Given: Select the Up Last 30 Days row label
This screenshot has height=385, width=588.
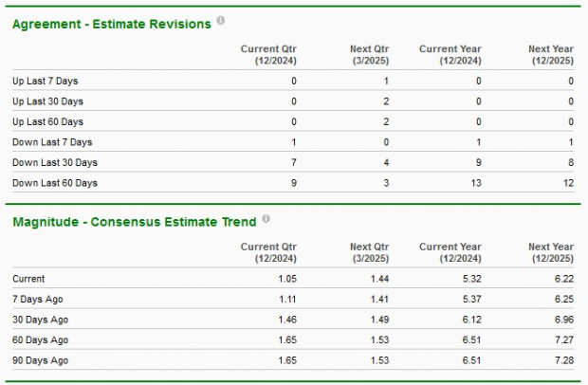Looking at the screenshot, I should 47,101.
